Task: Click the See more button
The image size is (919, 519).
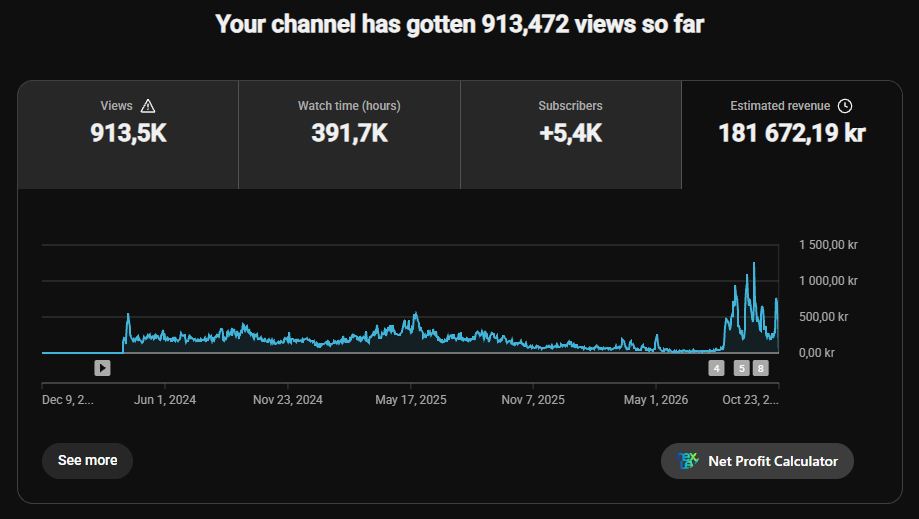Action: pyautogui.click(x=87, y=460)
